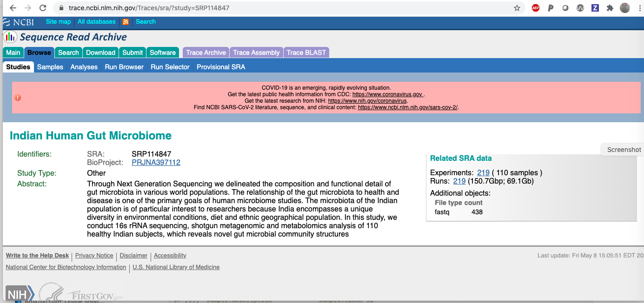Click the red alert warning icon
The width and height of the screenshot is (644, 303).
18,98
